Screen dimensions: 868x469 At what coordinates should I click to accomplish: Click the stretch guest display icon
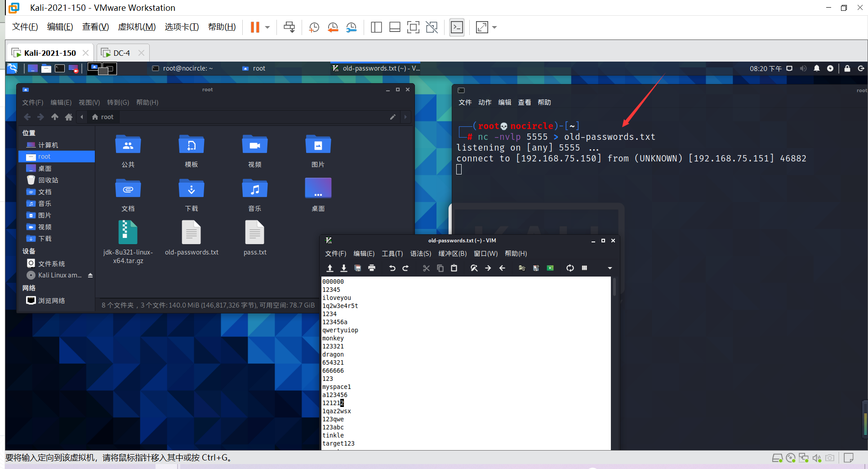482,27
